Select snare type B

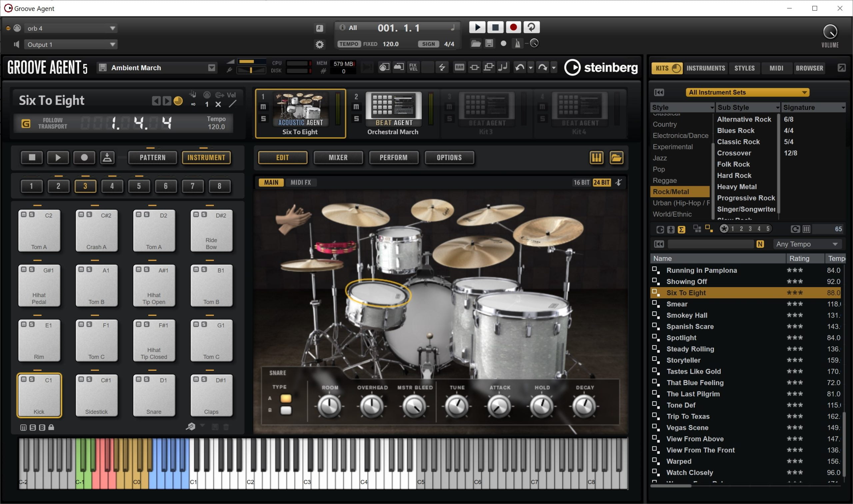pyautogui.click(x=286, y=410)
